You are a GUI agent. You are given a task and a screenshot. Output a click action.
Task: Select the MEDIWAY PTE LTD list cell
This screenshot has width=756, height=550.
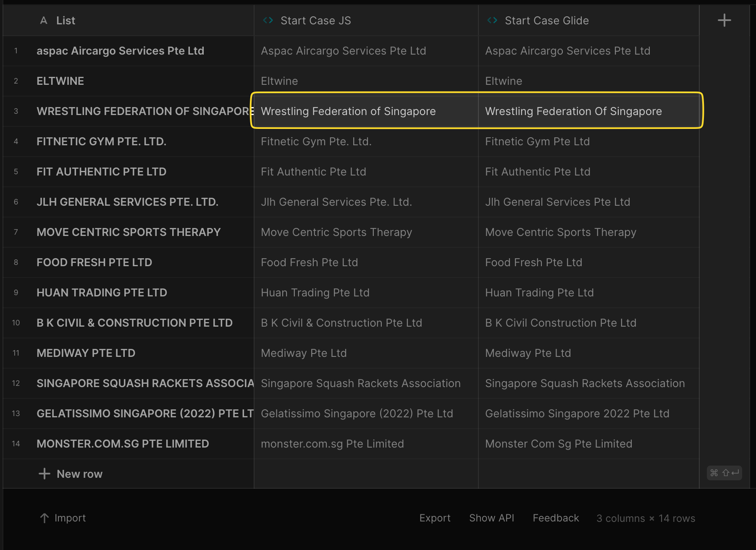point(129,353)
